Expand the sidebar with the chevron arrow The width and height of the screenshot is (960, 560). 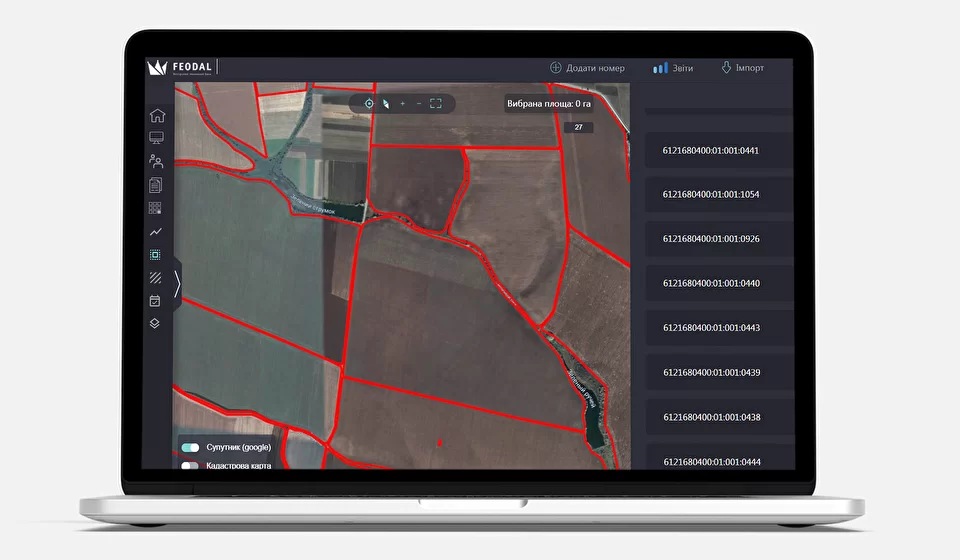coord(177,284)
